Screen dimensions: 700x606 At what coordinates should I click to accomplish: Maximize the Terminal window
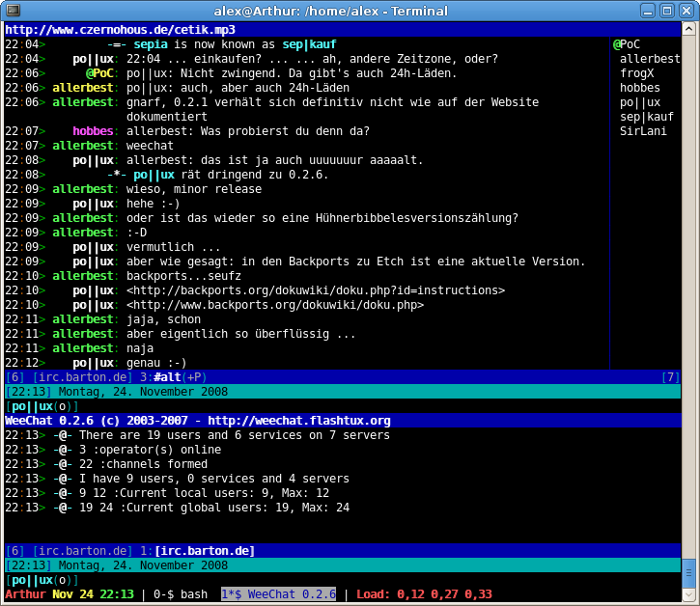coord(667,11)
